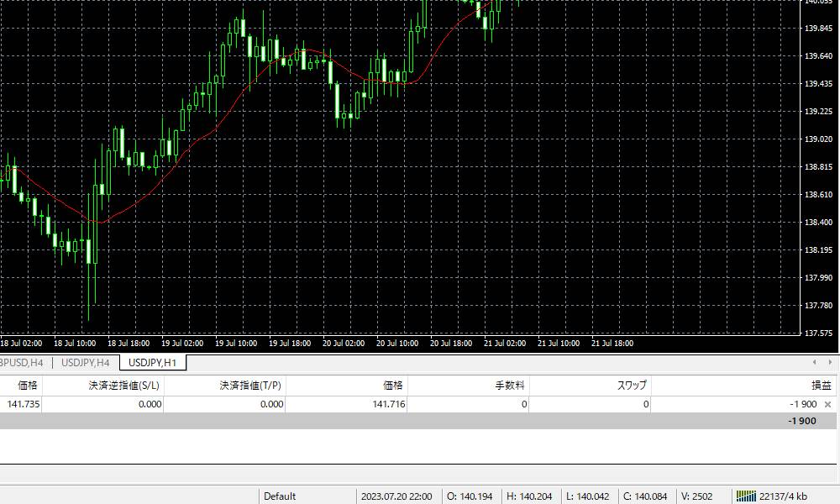Click the time scale at 20 Jul 02:00
This screenshot has width=840, height=504.
tap(344, 343)
